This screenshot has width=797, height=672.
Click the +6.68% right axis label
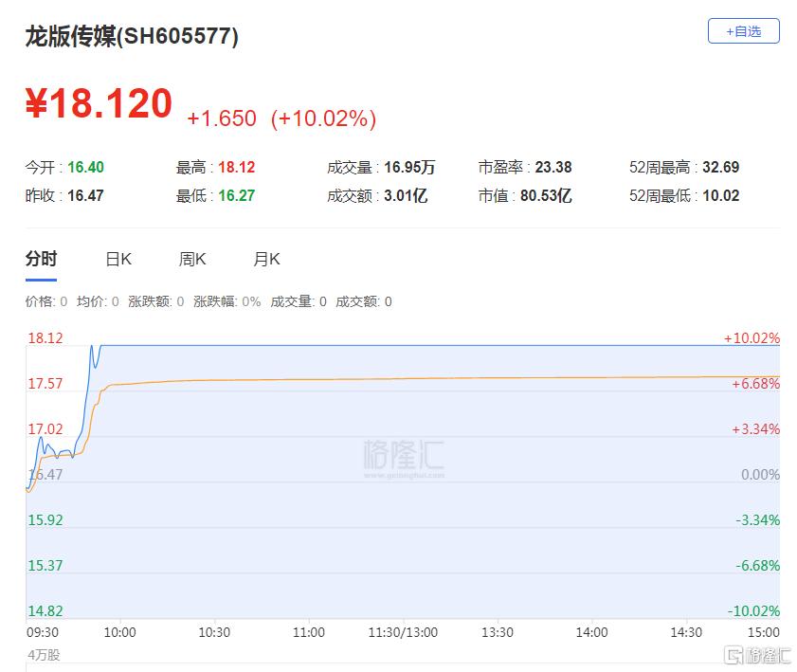coord(756,384)
